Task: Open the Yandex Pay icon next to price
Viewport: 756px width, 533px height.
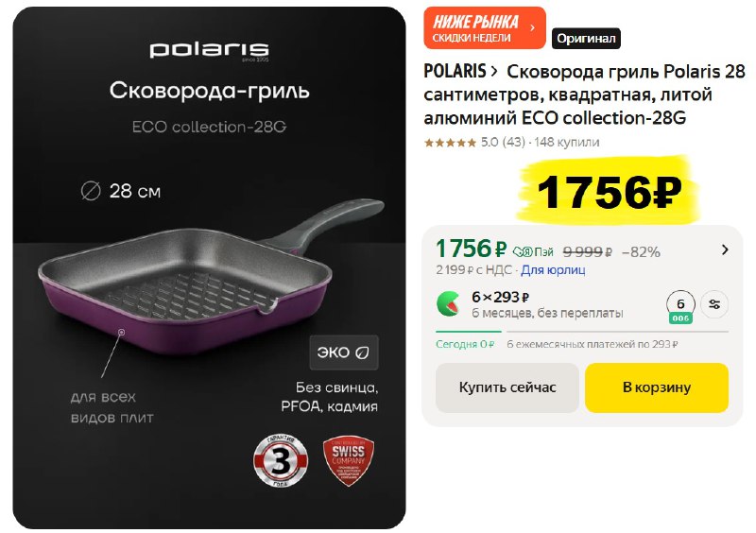Action: (x=533, y=251)
